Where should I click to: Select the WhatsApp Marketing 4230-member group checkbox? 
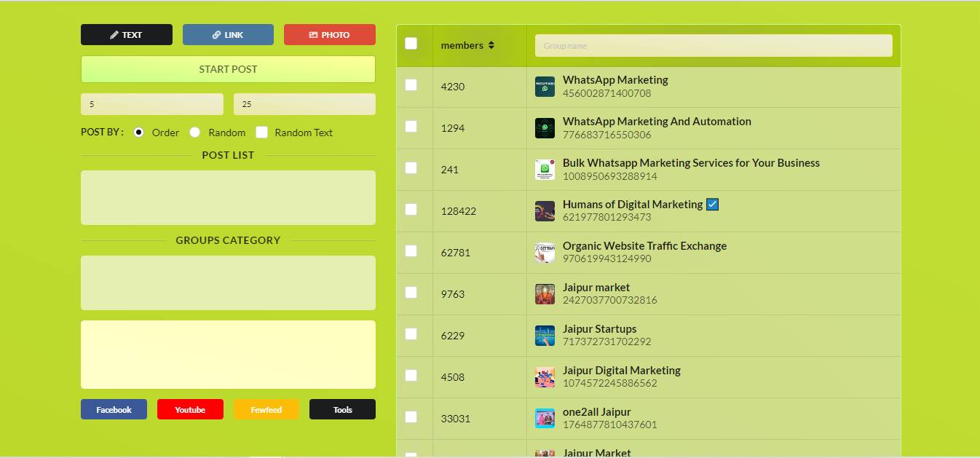[411, 84]
